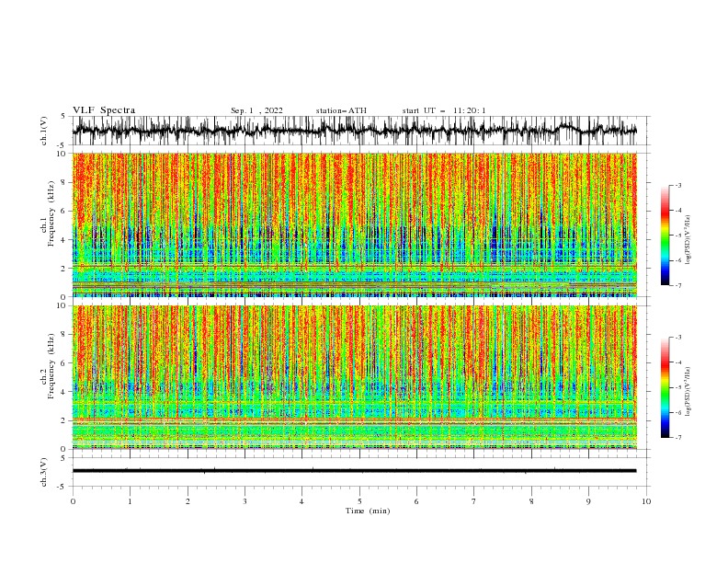This screenshot has height=563, width=728.
Task: Click the time axis tick label '5'
Action: pyautogui.click(x=359, y=501)
